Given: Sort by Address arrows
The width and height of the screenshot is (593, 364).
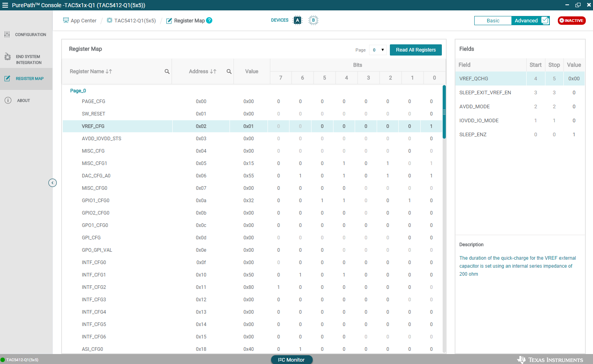Looking at the screenshot, I should (x=213, y=72).
